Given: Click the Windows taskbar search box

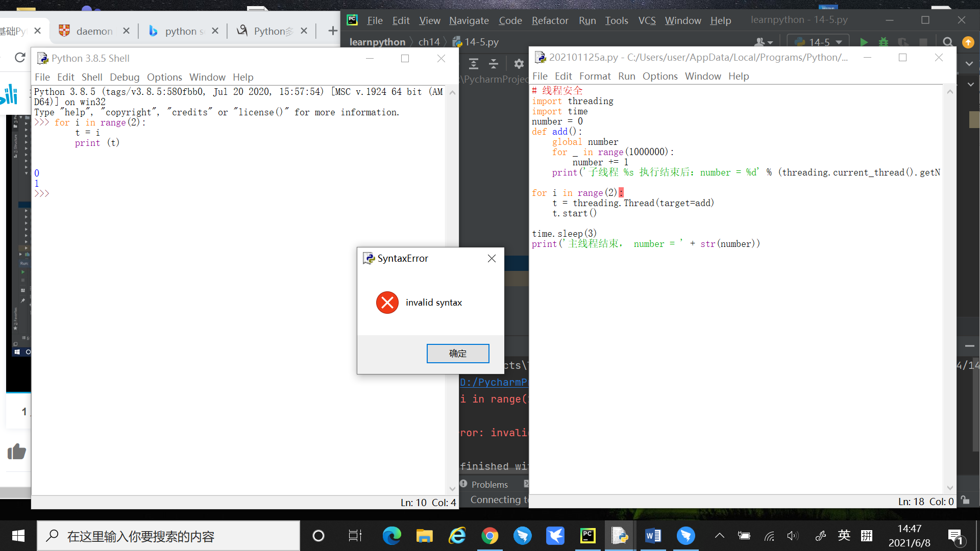Looking at the screenshot, I should pos(168,536).
